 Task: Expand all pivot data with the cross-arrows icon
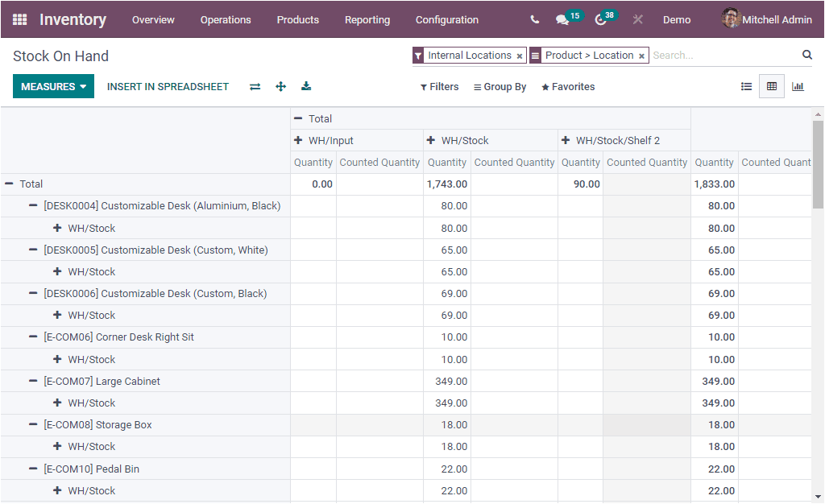[280, 86]
